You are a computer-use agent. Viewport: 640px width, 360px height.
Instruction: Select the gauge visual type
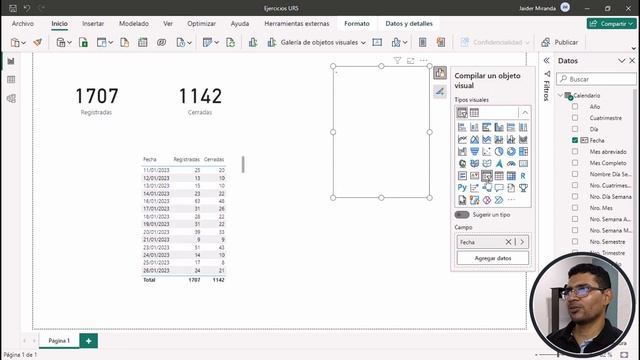point(511,164)
